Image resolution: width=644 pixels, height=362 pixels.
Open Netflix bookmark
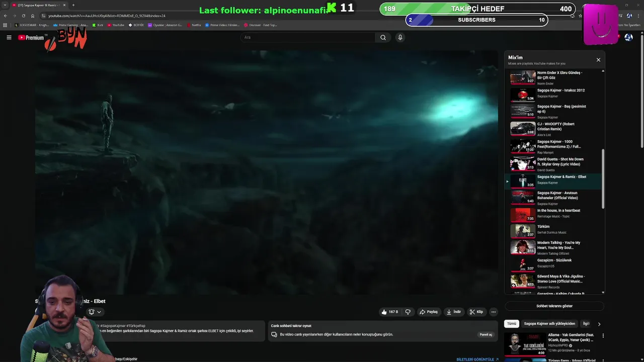pos(194,25)
